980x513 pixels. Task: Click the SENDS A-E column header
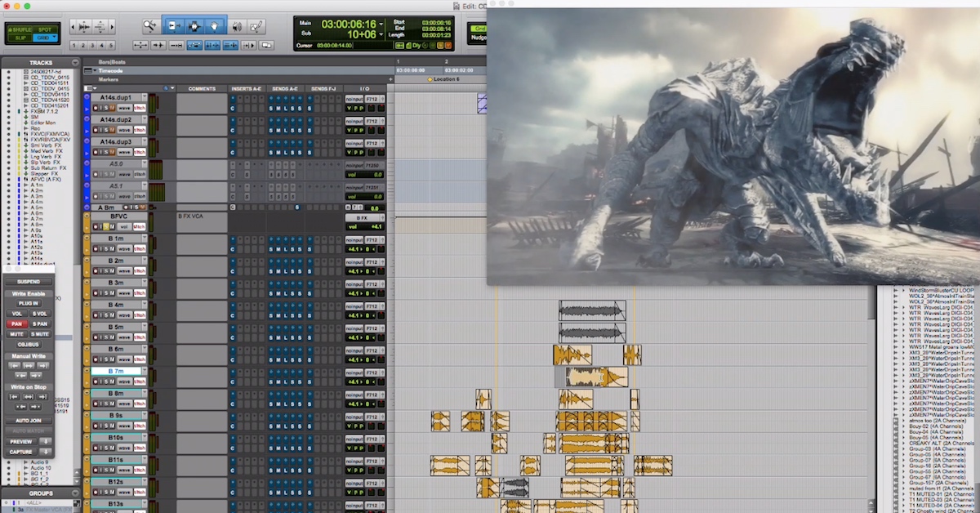(285, 88)
